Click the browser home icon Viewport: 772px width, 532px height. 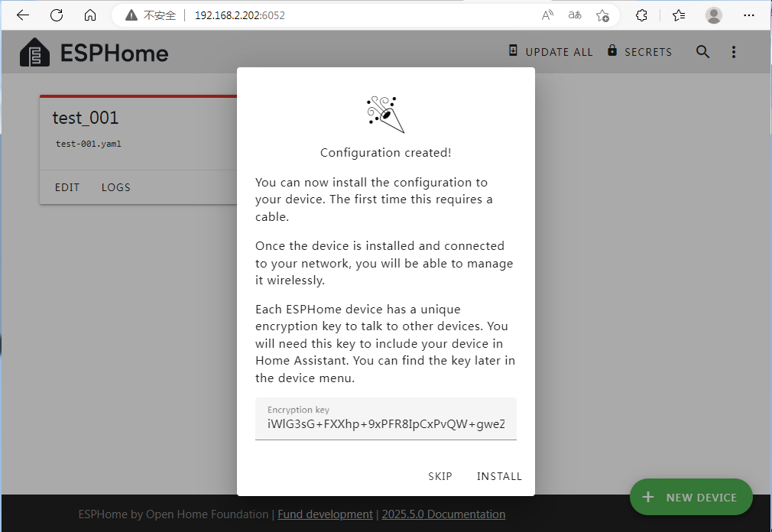pyautogui.click(x=90, y=15)
